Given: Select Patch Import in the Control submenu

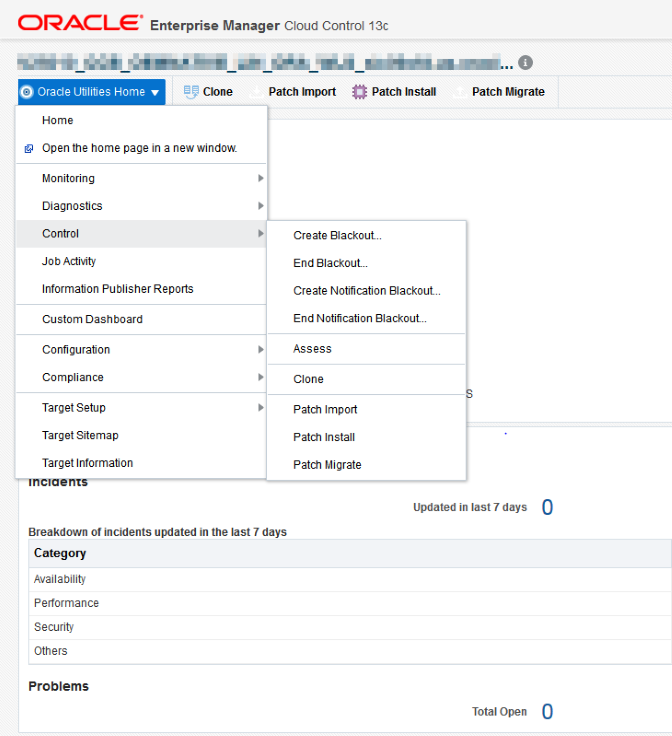Looking at the screenshot, I should point(367,410).
